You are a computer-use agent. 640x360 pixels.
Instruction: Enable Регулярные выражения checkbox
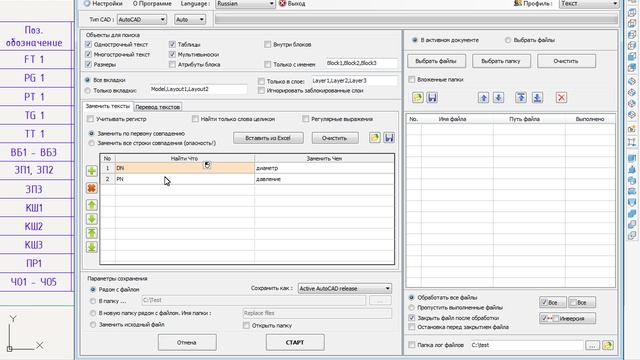click(x=306, y=119)
